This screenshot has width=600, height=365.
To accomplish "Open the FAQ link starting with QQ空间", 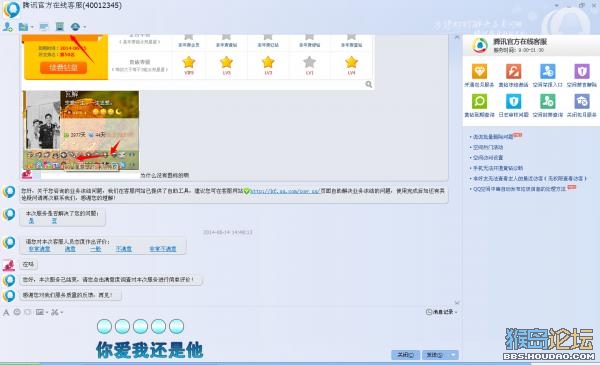I will point(520,189).
